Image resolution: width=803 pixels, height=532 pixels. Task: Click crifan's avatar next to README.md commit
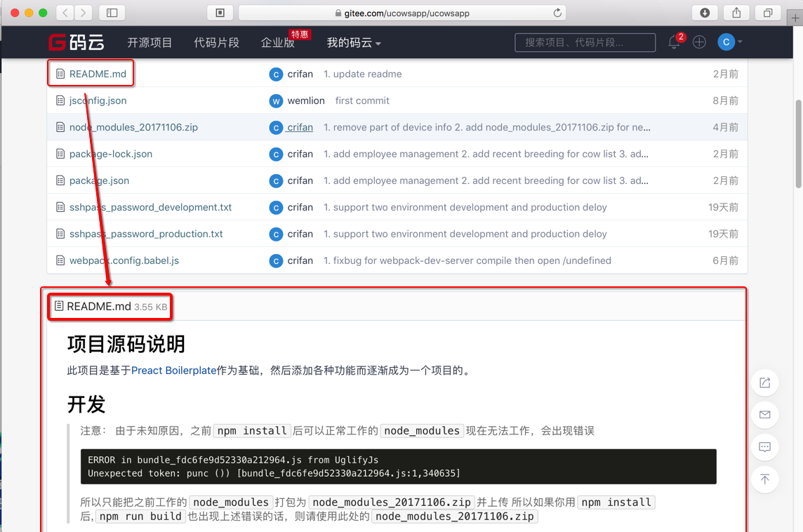(276, 74)
